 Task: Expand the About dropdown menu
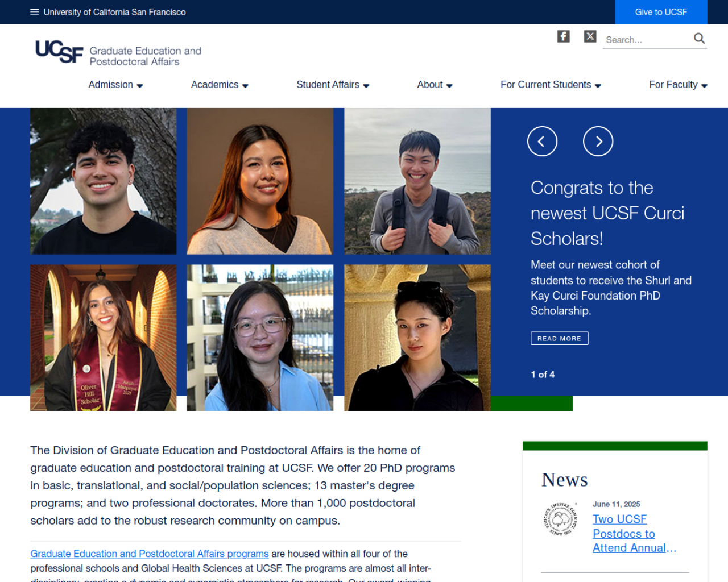point(435,85)
